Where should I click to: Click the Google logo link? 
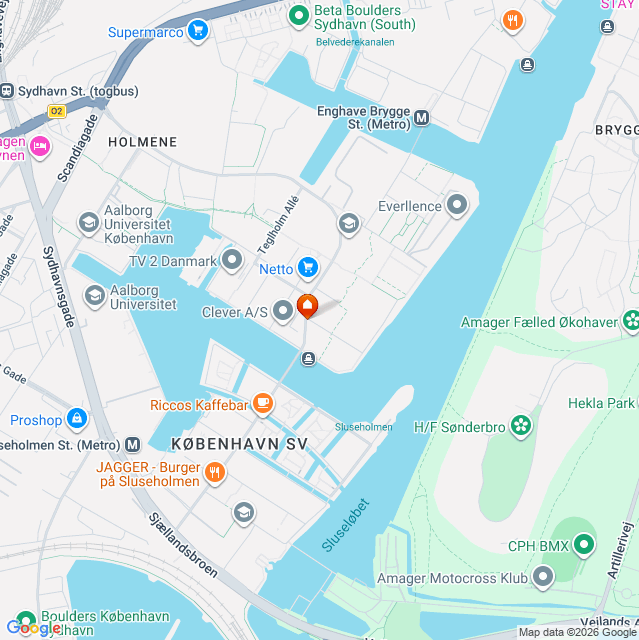point(33,629)
